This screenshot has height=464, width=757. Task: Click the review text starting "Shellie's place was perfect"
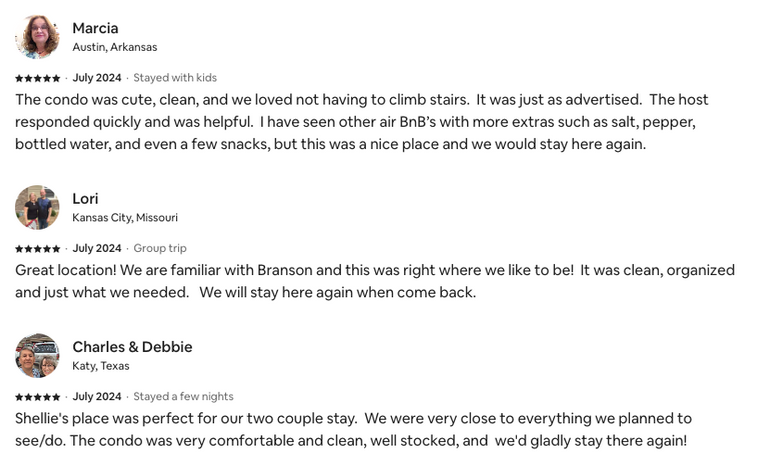353,429
